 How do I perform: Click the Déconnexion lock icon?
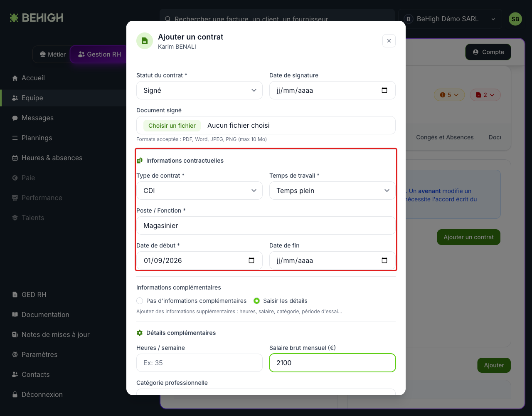[15, 394]
